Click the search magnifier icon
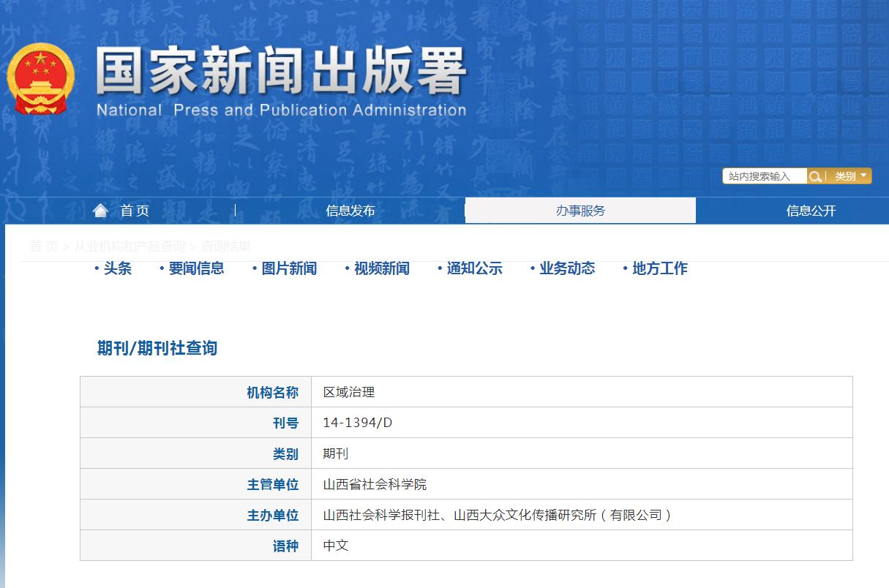889x588 pixels. pyautogui.click(x=815, y=176)
